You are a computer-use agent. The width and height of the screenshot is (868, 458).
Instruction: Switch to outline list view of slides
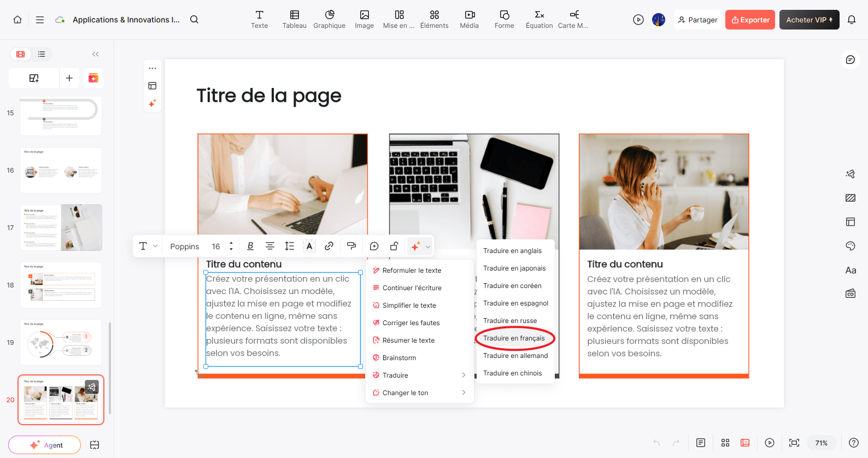(42, 54)
